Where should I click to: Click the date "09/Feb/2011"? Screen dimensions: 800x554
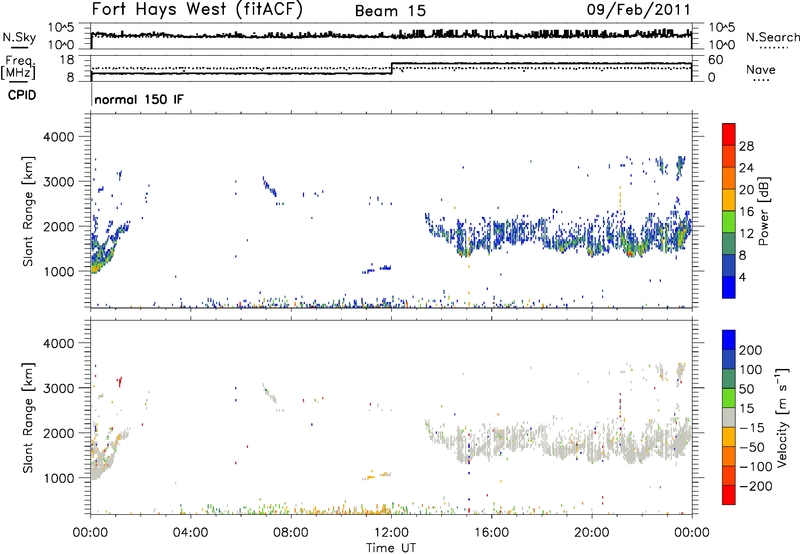pos(638,10)
